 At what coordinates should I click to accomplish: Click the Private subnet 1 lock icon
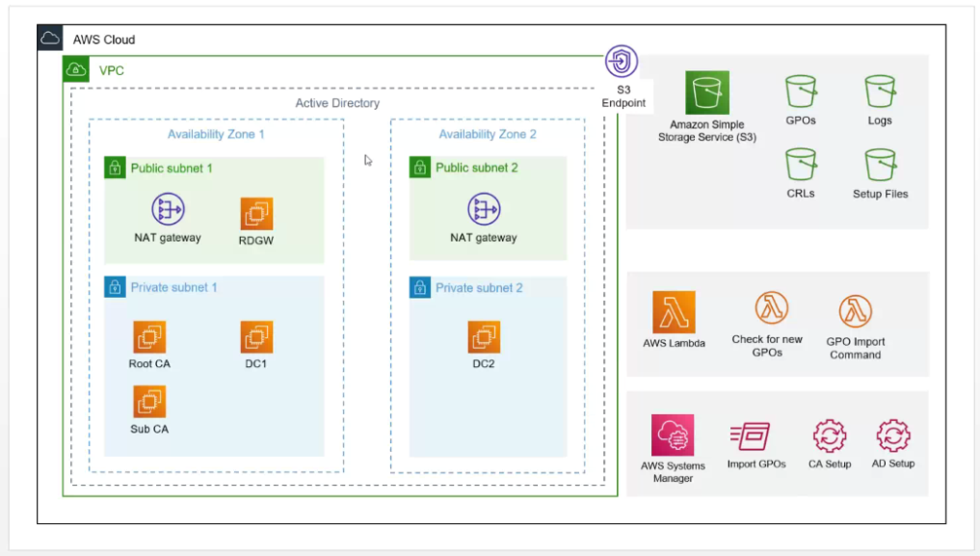click(x=115, y=287)
